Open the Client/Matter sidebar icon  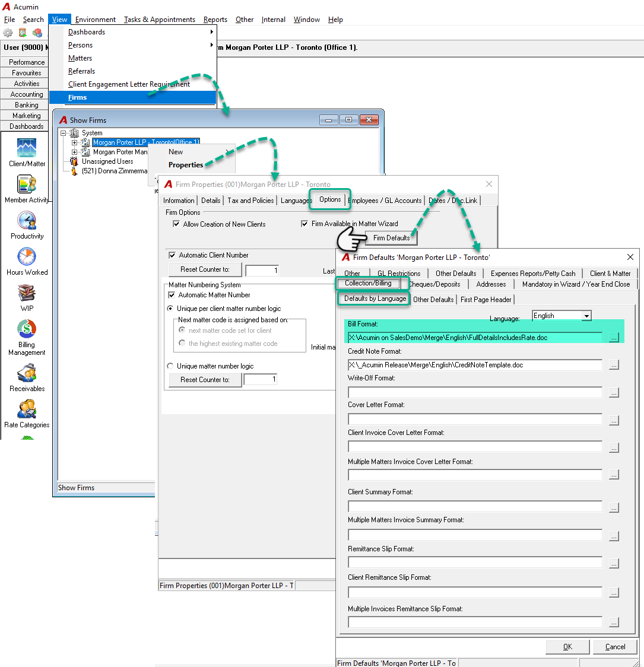(x=27, y=148)
